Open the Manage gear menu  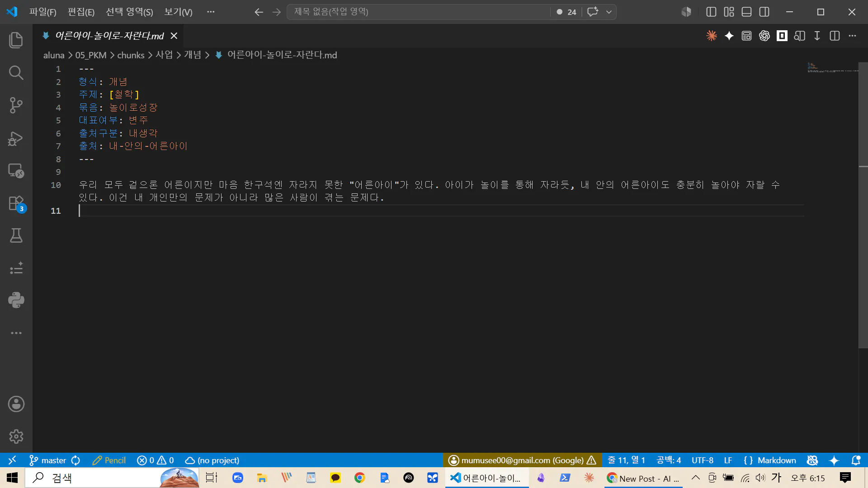pyautogui.click(x=16, y=436)
